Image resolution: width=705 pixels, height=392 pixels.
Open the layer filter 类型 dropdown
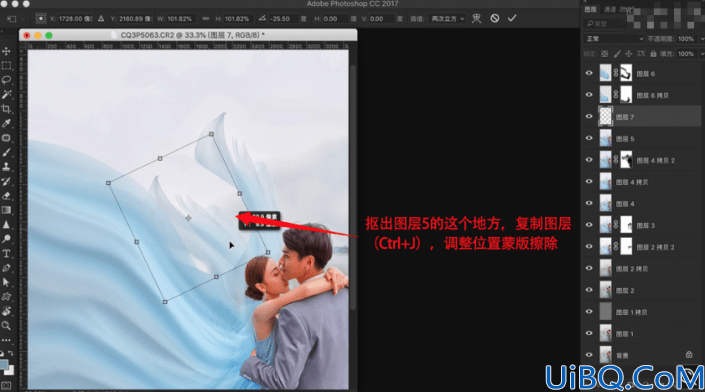604,23
